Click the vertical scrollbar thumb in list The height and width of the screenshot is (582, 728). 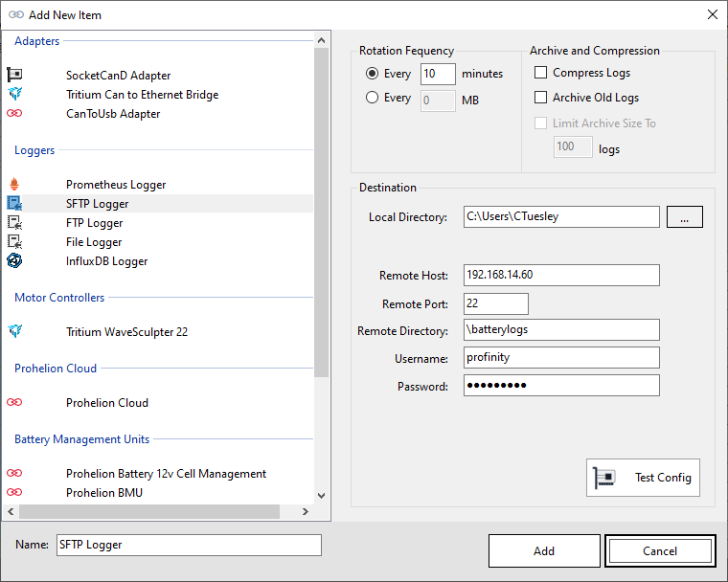pos(321,213)
